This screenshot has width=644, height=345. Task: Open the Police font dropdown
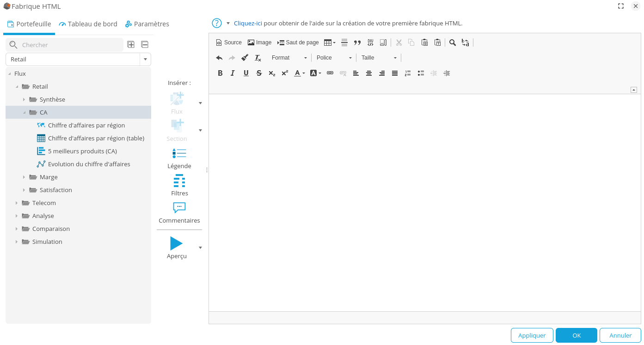click(334, 58)
